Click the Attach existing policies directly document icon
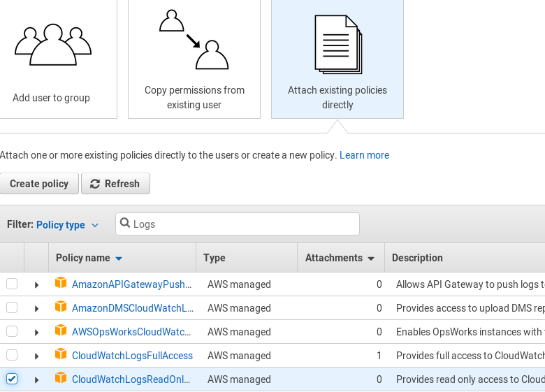The width and height of the screenshot is (545, 392). tap(338, 45)
